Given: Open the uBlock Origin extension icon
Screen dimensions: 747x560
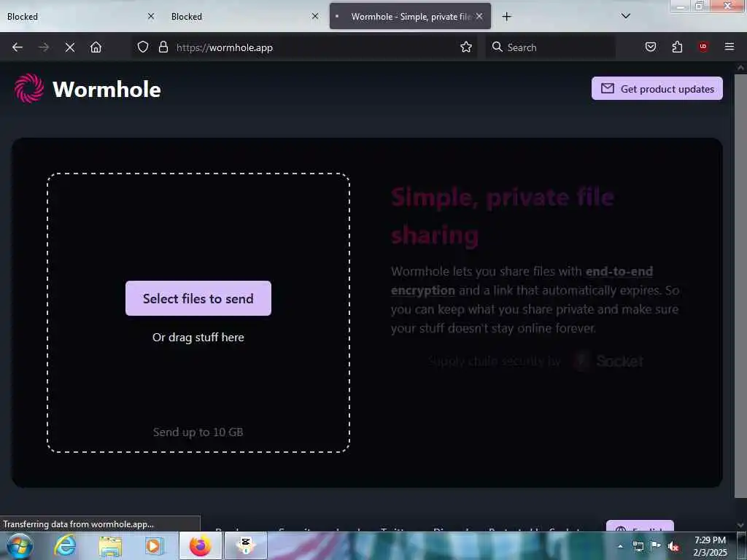Looking at the screenshot, I should tap(703, 47).
